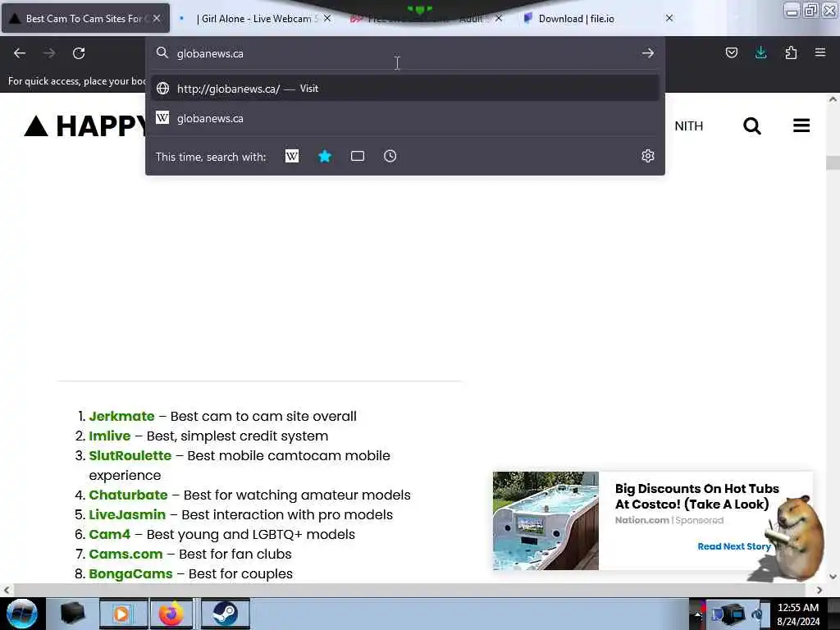Click the page's magnifier search icon
The width and height of the screenshot is (840, 630).
click(x=752, y=126)
